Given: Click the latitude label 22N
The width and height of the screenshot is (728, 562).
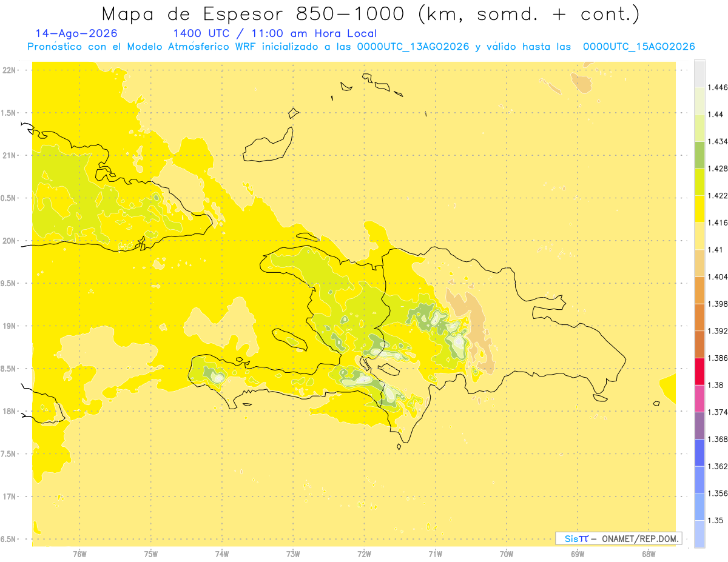Looking at the screenshot, I should 10,70.
